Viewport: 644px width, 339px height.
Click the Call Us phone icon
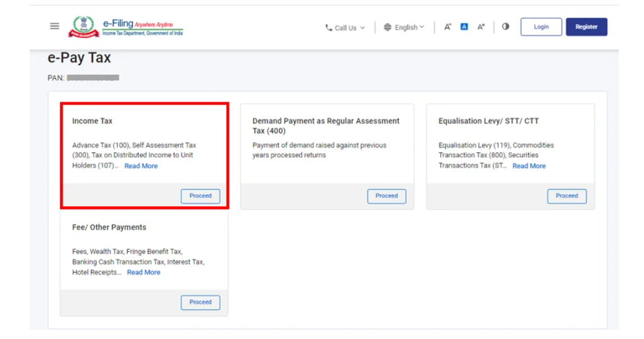point(328,27)
